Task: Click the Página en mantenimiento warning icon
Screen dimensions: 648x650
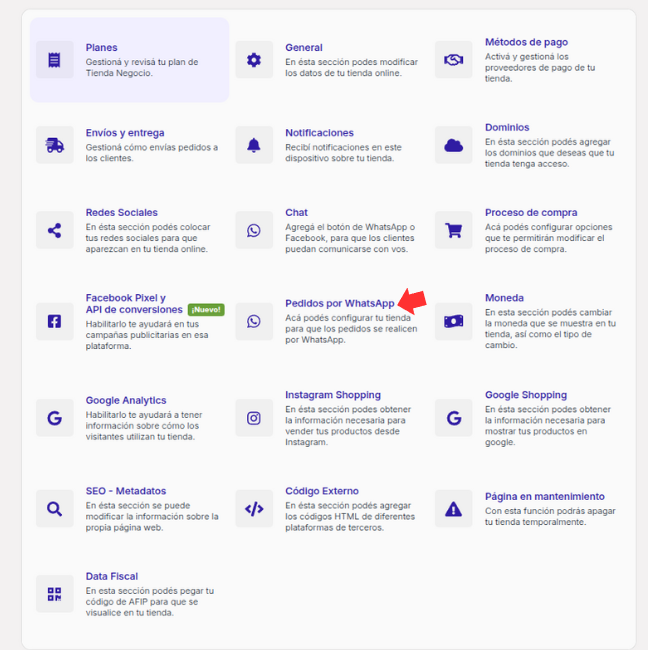Action: [x=454, y=509]
